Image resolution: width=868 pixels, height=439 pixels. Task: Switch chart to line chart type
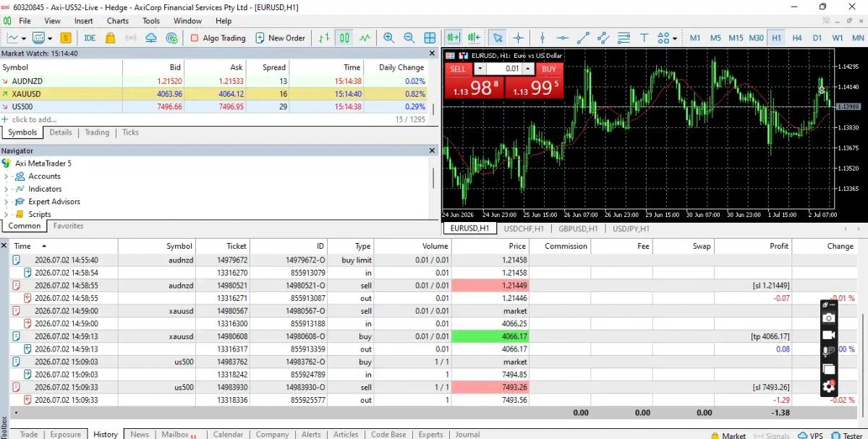click(x=365, y=38)
